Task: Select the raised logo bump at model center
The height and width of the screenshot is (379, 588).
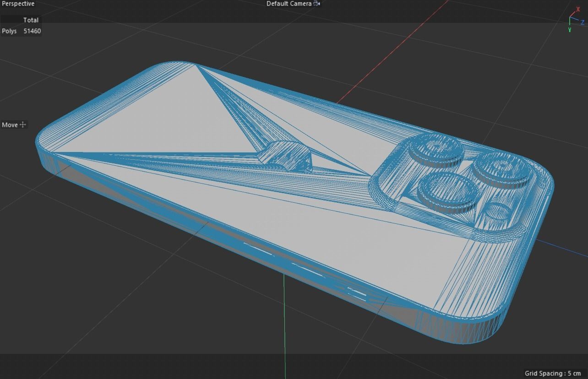Action: coord(285,156)
